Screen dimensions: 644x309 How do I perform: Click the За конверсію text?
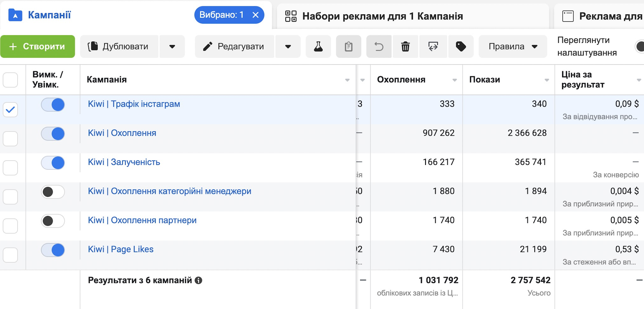616,175
